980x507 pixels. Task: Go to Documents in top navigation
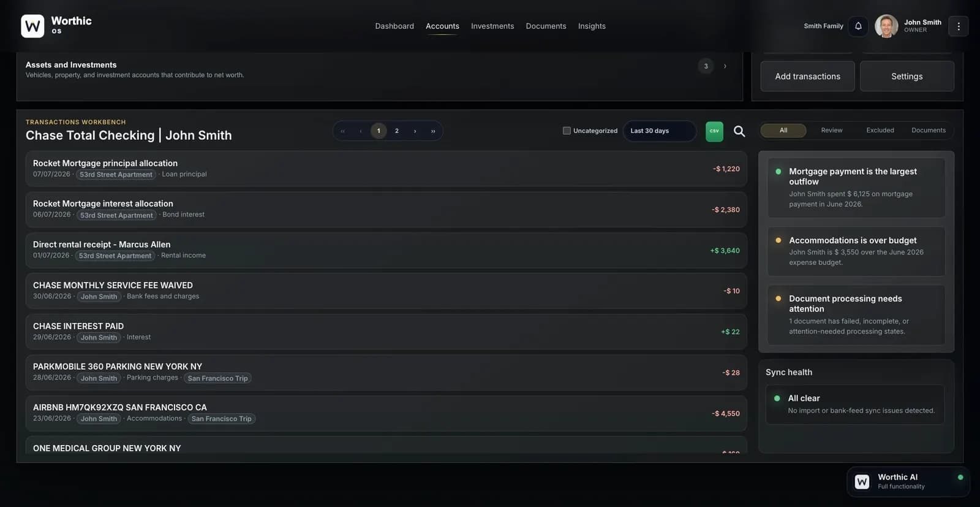coord(546,26)
